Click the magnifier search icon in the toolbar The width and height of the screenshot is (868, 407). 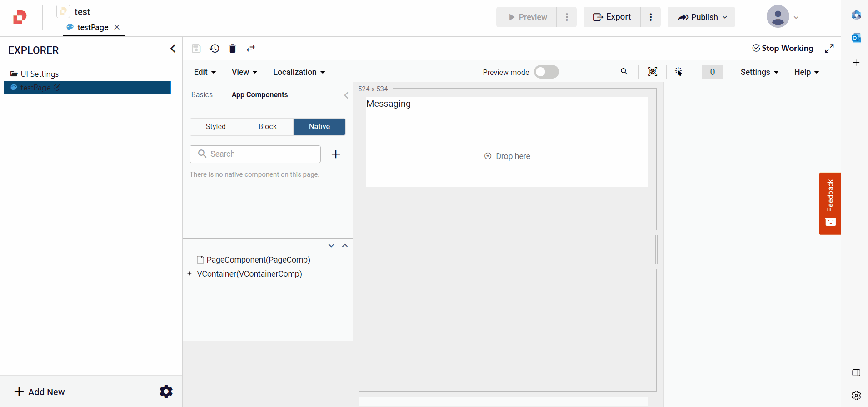click(x=624, y=72)
